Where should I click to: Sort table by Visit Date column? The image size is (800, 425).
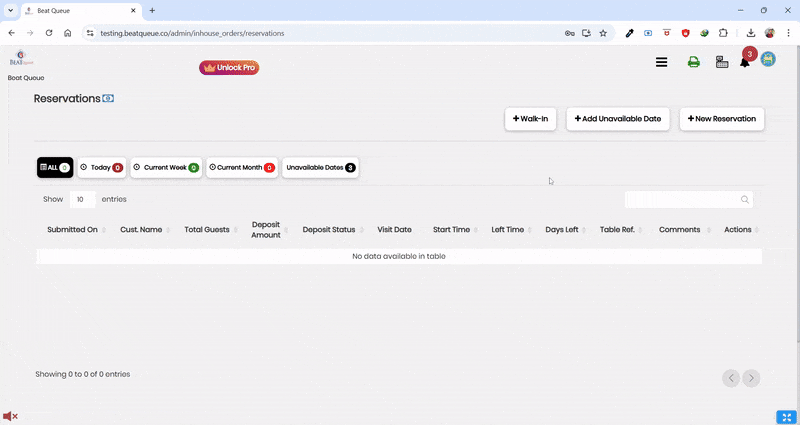click(394, 230)
